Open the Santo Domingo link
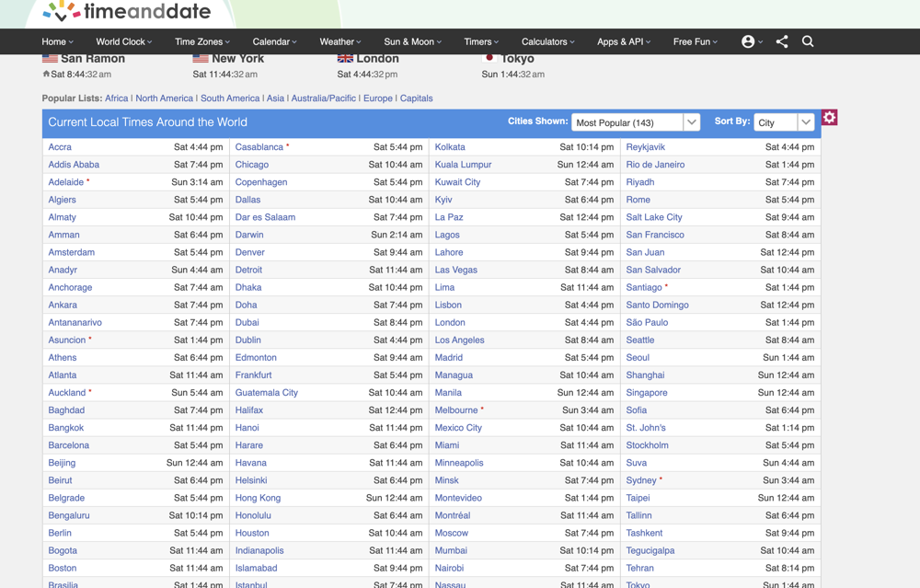 pyautogui.click(x=657, y=305)
